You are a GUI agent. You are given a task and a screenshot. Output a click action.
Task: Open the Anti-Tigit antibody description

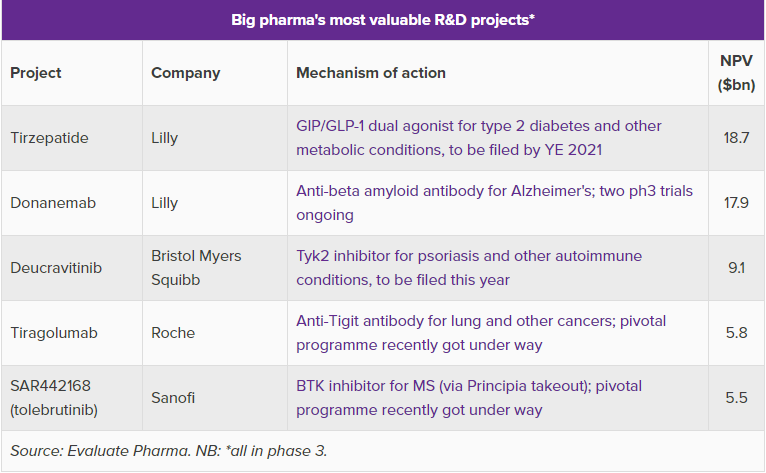tap(481, 333)
